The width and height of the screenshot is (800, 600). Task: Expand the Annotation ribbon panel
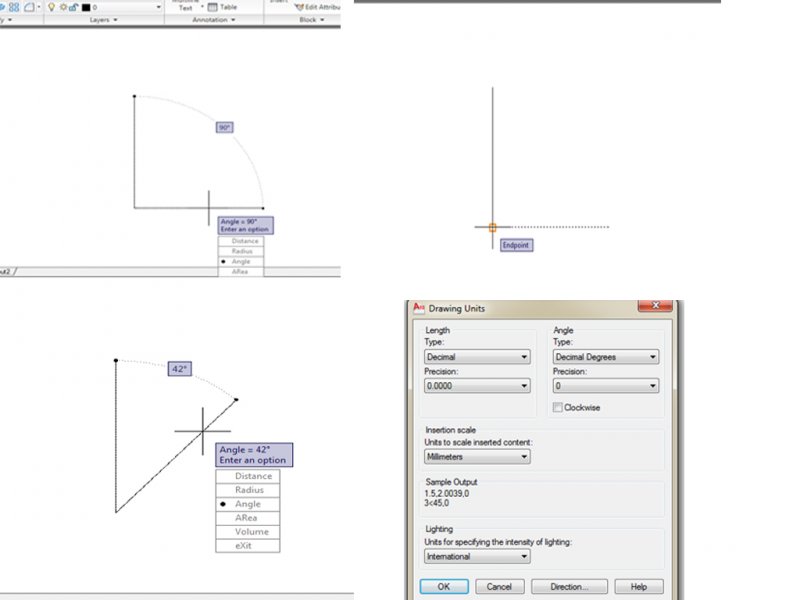click(213, 20)
